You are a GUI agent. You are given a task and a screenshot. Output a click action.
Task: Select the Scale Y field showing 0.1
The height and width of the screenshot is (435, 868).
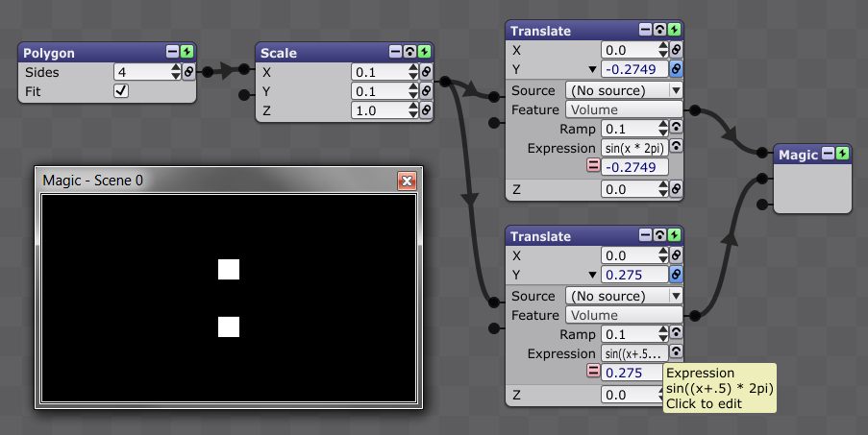pyautogui.click(x=381, y=91)
